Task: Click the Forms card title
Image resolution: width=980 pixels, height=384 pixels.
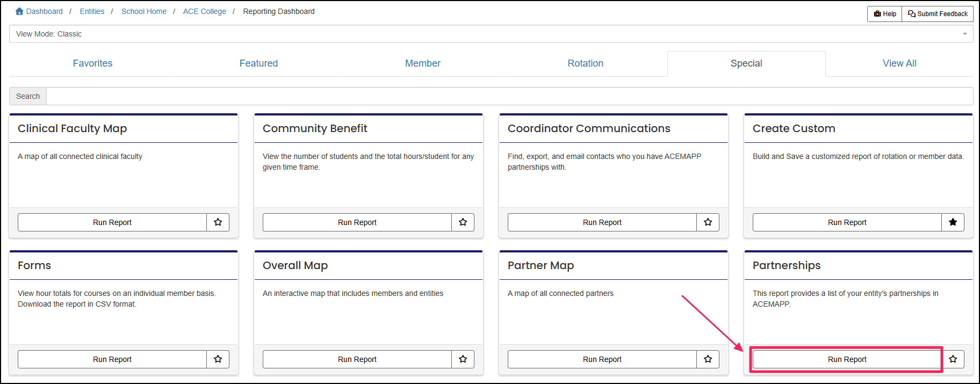Action: coord(34,265)
